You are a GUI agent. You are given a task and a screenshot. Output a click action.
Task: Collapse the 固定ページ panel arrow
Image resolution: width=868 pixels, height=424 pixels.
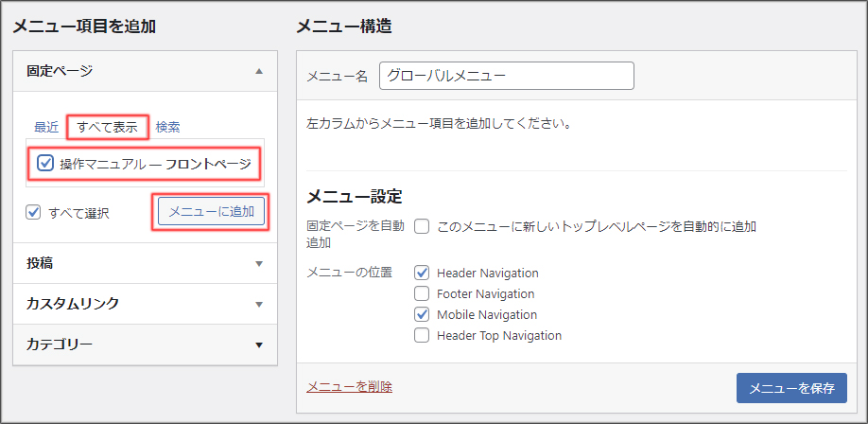(x=259, y=71)
